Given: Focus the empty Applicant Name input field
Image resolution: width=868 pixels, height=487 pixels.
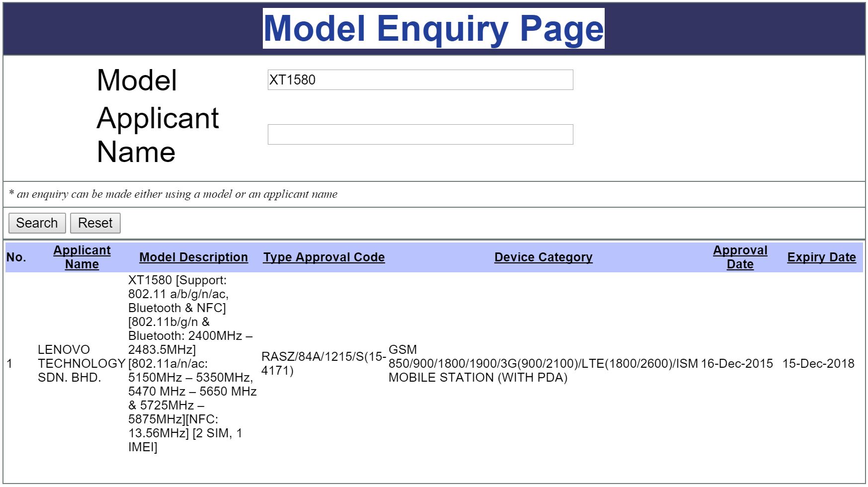Looking at the screenshot, I should (420, 135).
